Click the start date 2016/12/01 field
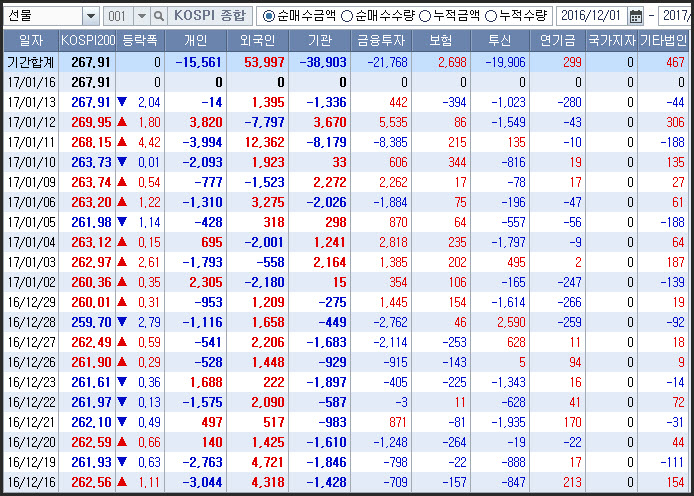 click(591, 16)
